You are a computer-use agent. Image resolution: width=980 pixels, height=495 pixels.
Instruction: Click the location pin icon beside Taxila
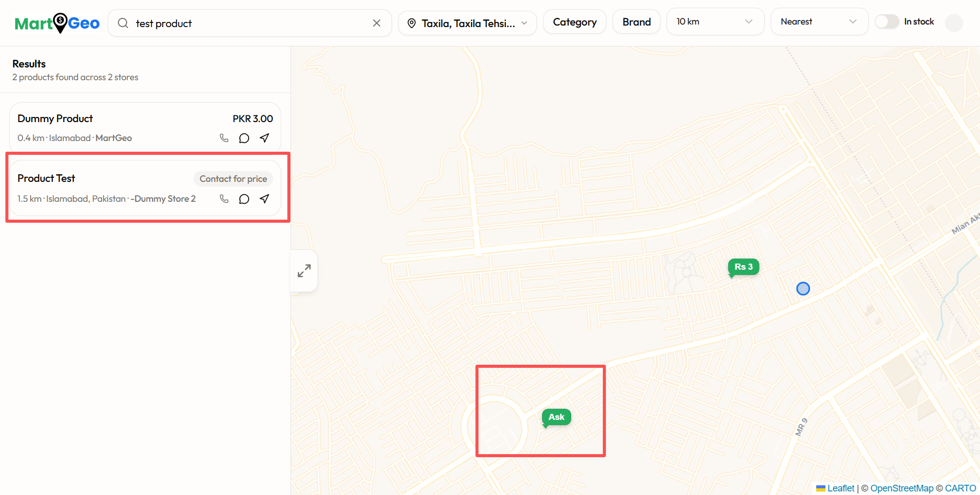(411, 23)
